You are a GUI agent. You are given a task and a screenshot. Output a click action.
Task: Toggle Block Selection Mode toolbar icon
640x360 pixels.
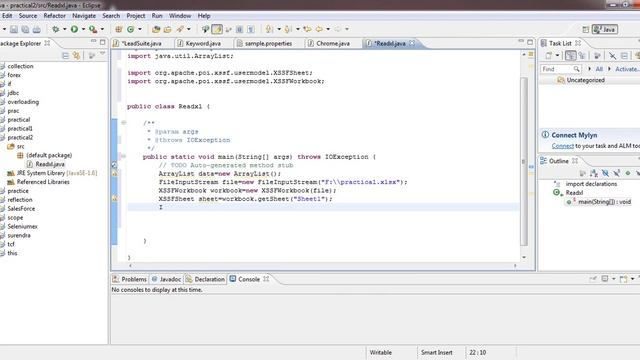point(240,29)
